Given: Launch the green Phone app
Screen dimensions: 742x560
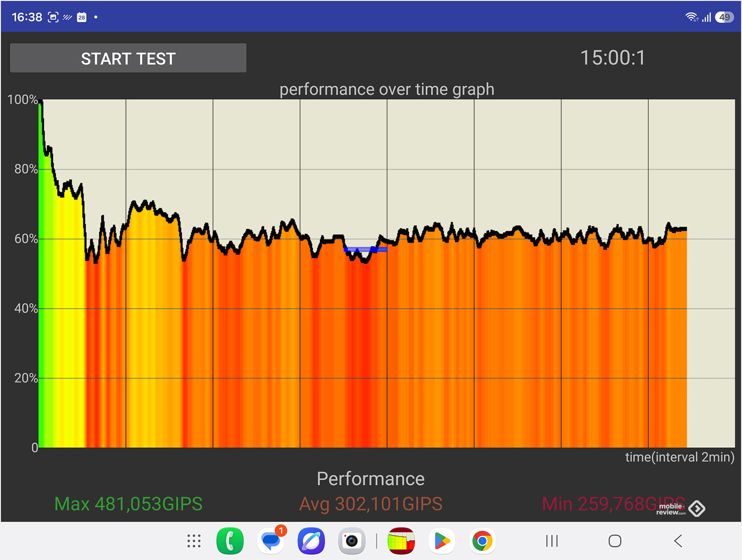Looking at the screenshot, I should (x=230, y=541).
